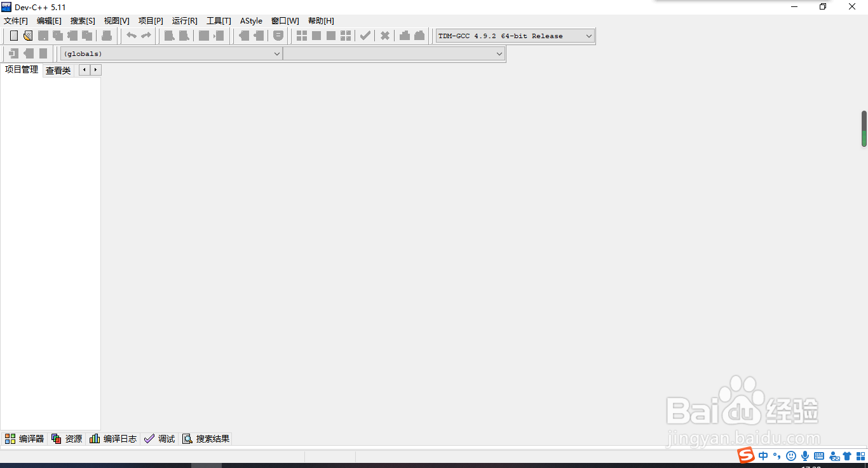The height and width of the screenshot is (468, 868).
Task: Click the Undo arrow icon
Action: (x=132, y=36)
